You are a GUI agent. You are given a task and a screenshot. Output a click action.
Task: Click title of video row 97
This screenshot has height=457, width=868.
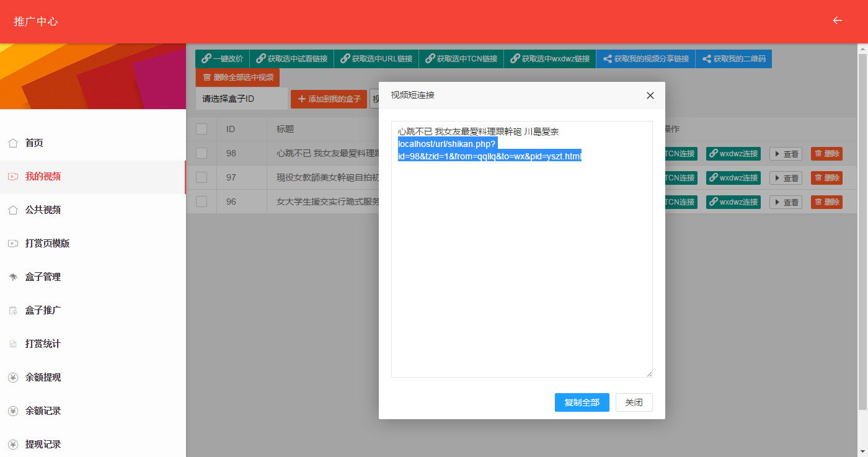point(328,178)
